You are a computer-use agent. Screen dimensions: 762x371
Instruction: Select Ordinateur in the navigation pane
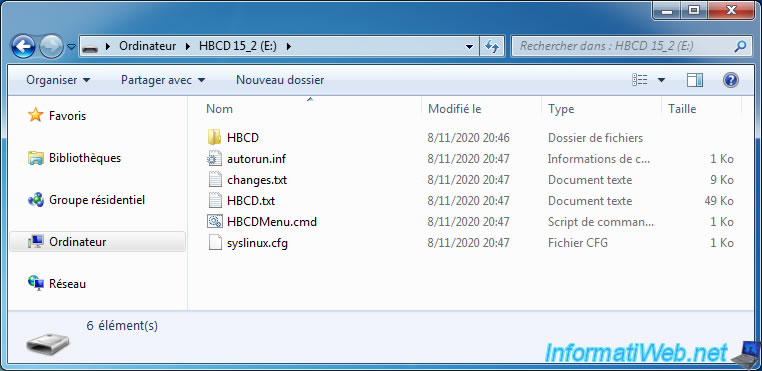click(x=77, y=242)
